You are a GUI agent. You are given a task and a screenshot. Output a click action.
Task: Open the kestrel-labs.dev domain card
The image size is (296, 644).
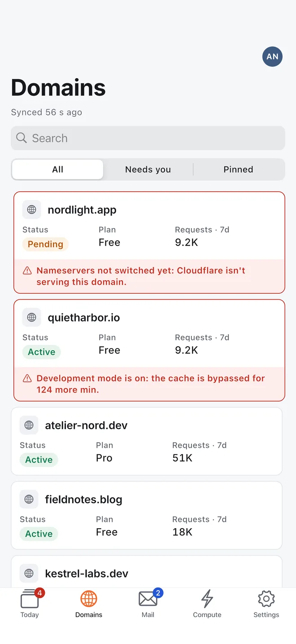click(147, 572)
